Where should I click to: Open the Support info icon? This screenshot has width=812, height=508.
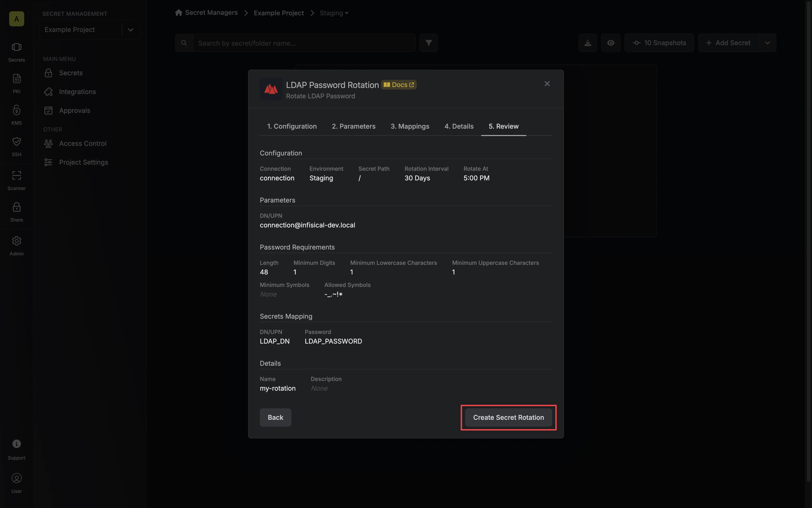16,444
